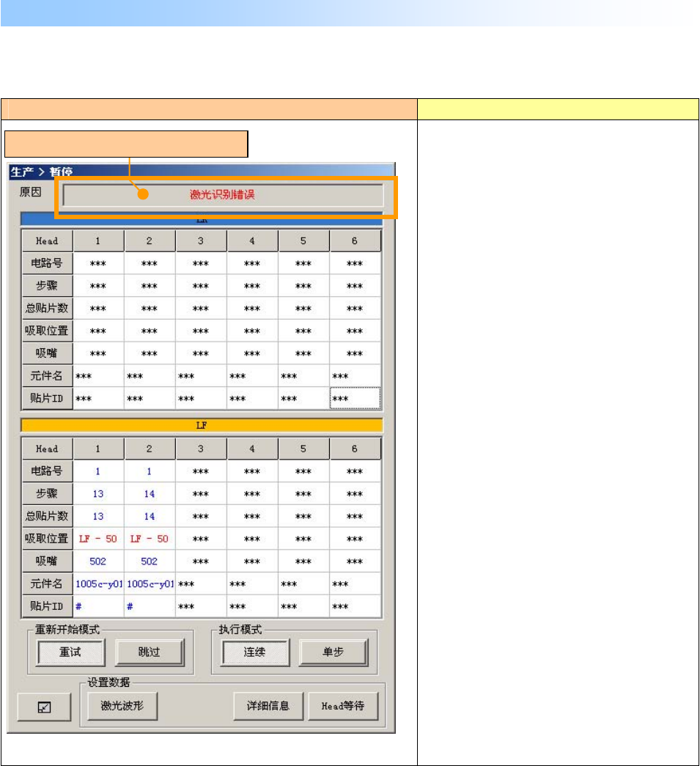Click LF 总贴片数 value 13
The height and width of the screenshot is (766, 700).
click(98, 516)
